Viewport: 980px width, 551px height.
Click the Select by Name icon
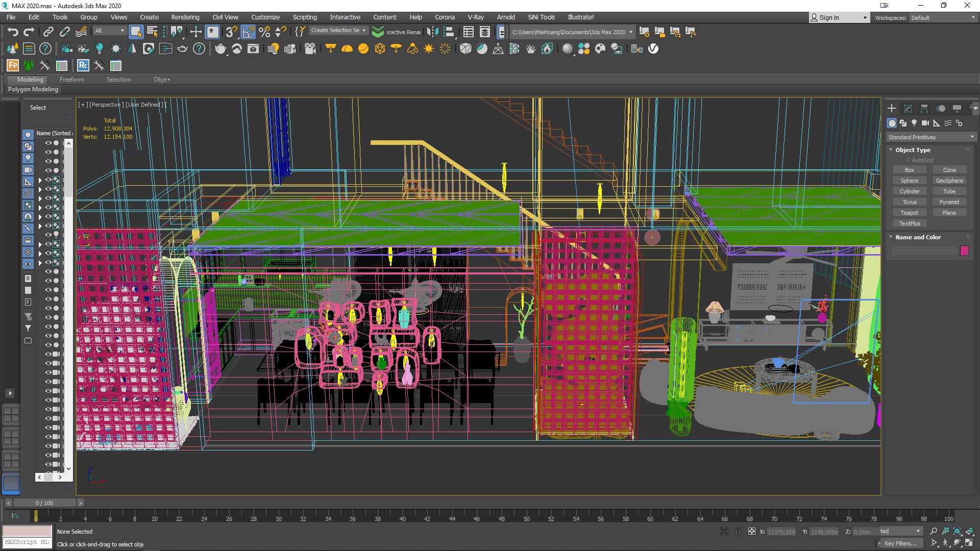152,32
